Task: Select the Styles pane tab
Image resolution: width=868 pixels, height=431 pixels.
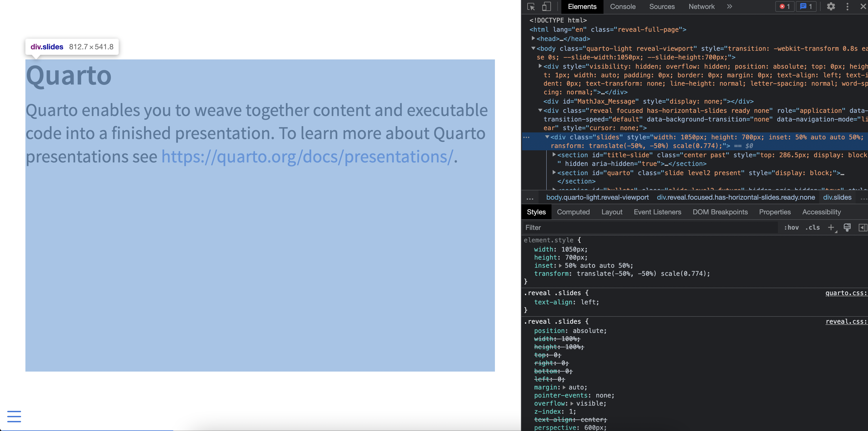Action: click(536, 212)
